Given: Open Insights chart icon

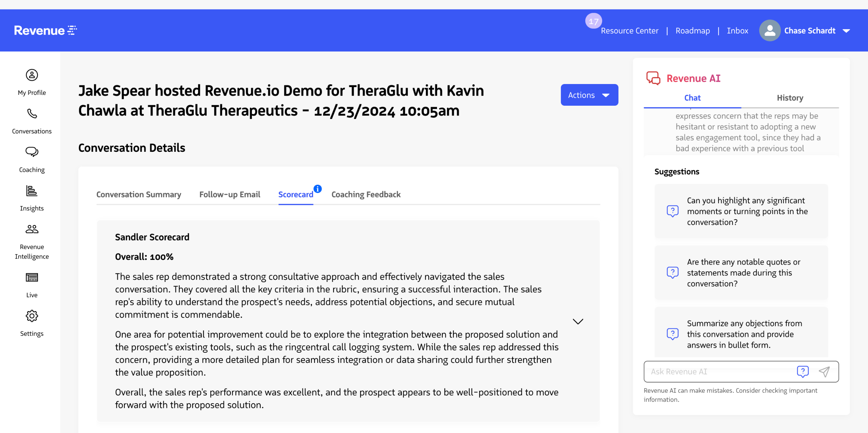Looking at the screenshot, I should [x=32, y=191].
